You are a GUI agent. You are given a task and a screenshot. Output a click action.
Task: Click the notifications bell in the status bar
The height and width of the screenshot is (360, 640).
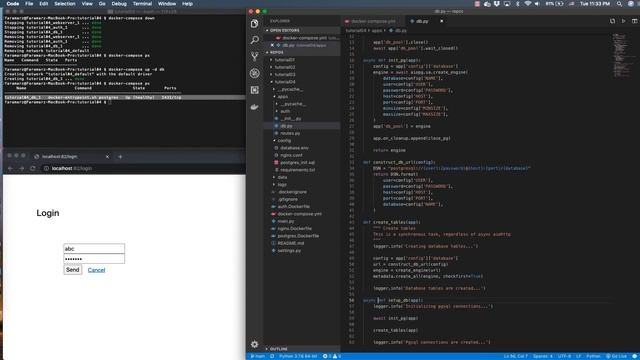click(635, 356)
